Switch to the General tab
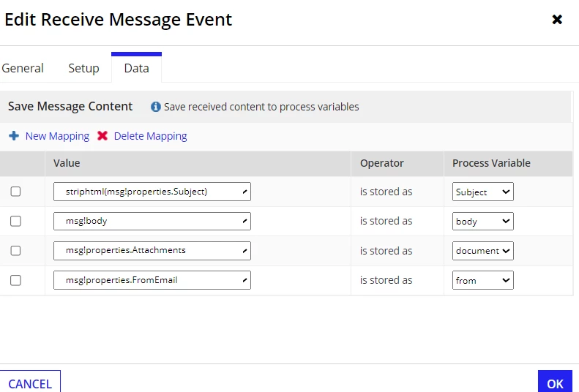579x392 pixels. pyautogui.click(x=23, y=68)
